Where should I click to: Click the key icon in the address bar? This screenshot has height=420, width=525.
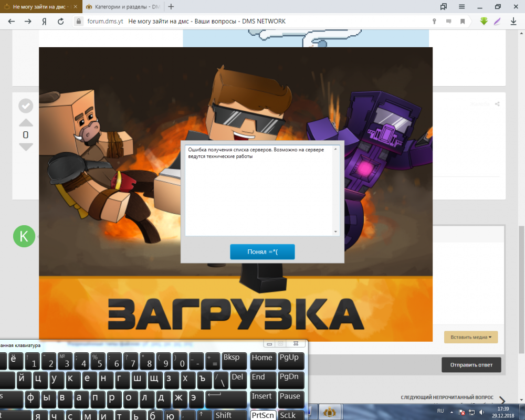[434, 21]
